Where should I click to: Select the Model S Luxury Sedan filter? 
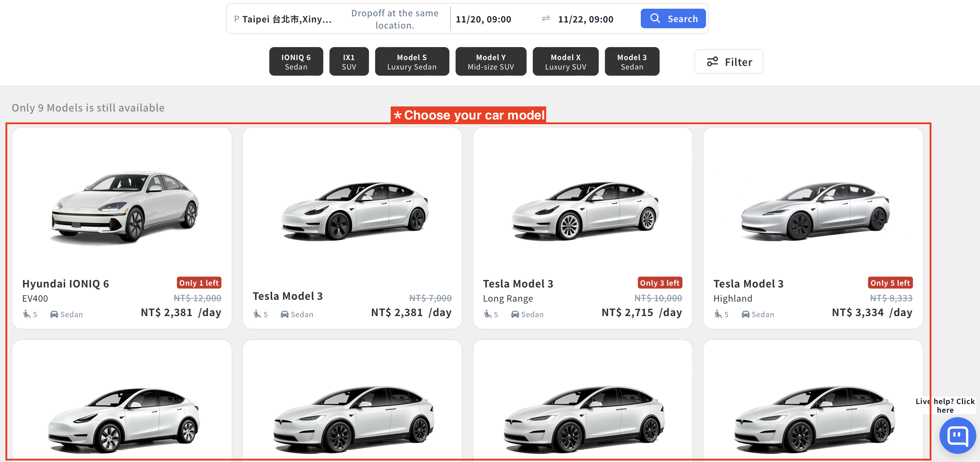412,62
